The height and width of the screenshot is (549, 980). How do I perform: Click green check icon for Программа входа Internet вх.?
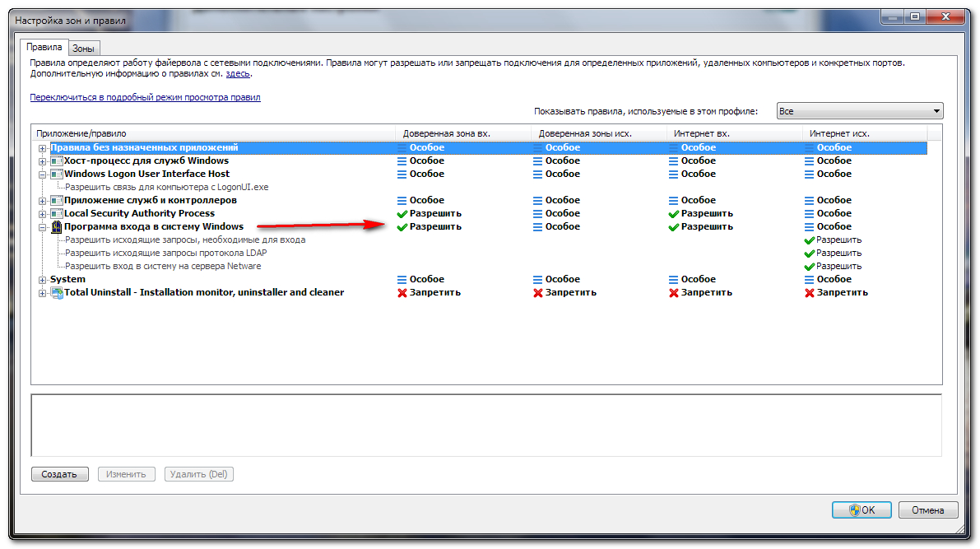point(673,227)
